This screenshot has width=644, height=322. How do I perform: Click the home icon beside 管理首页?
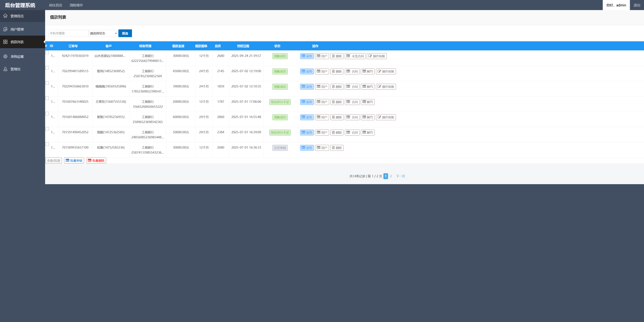pyautogui.click(x=5, y=16)
